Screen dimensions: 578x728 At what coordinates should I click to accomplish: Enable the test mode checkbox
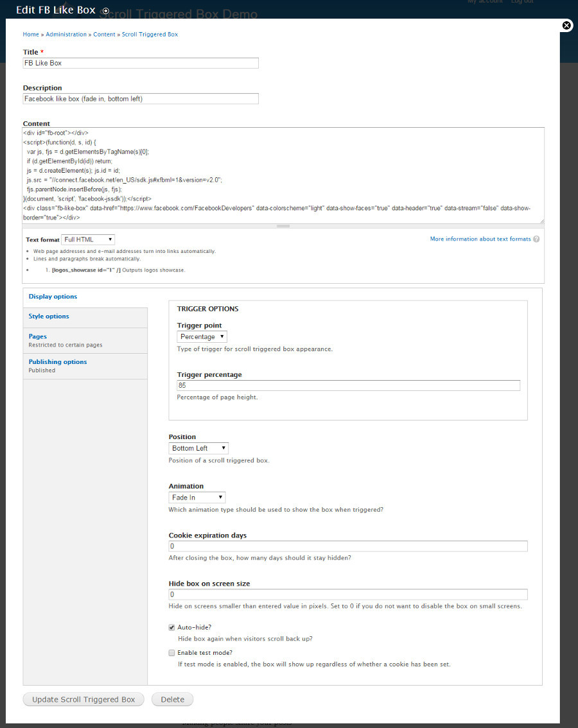click(171, 653)
